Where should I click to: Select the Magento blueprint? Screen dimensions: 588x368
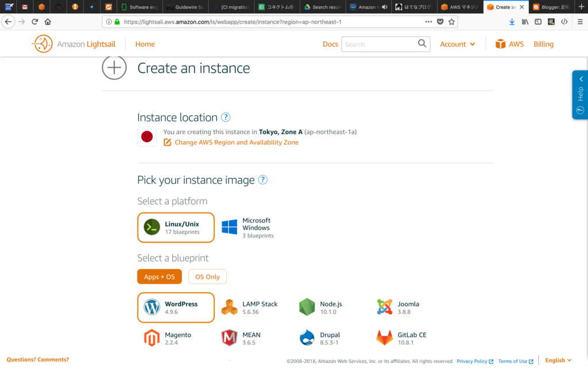click(168, 338)
